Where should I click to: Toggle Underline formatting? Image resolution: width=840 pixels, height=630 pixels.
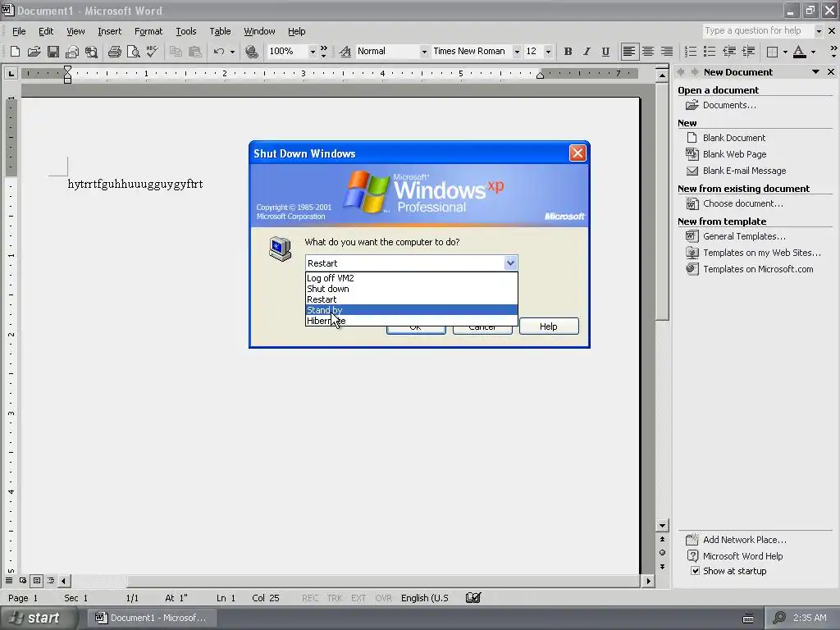tap(605, 52)
